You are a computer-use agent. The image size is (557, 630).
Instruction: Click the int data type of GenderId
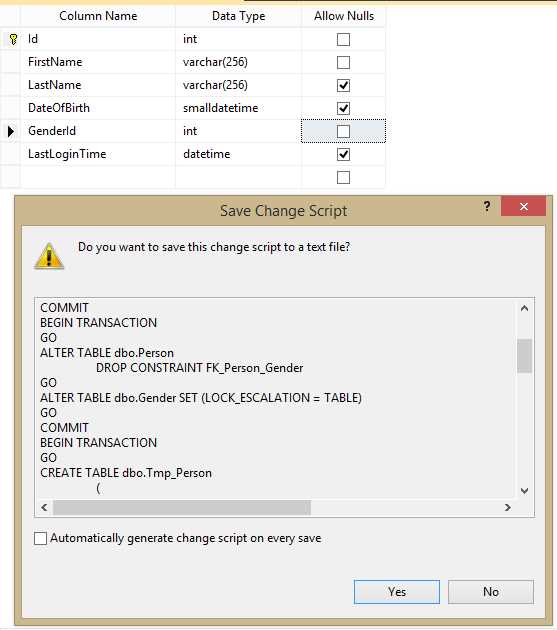tap(239, 131)
